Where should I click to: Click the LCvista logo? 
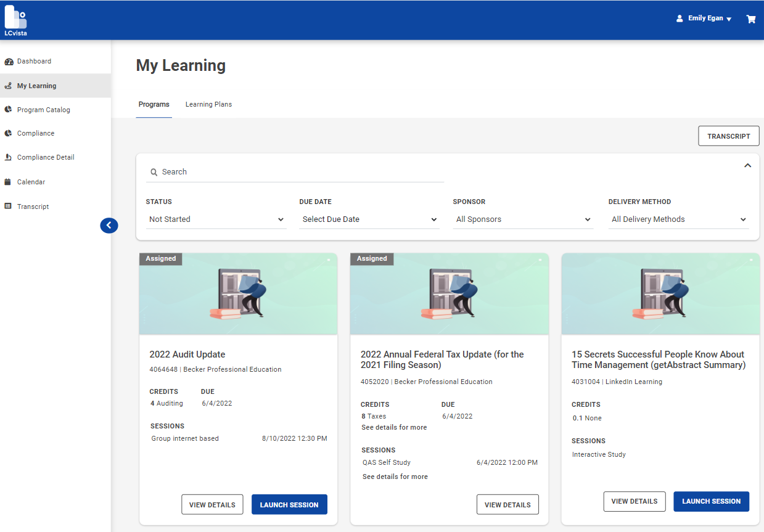click(15, 19)
